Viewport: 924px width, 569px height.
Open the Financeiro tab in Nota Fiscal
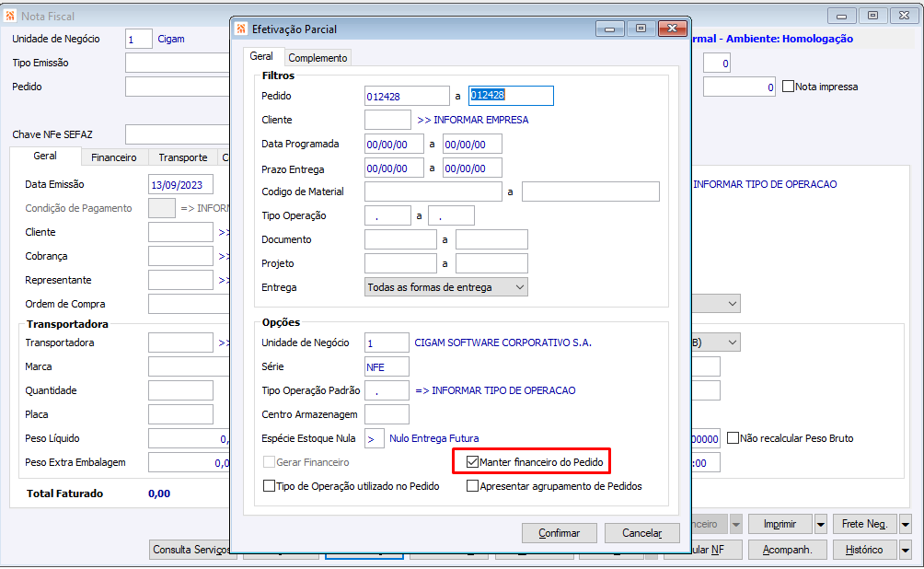(114, 157)
